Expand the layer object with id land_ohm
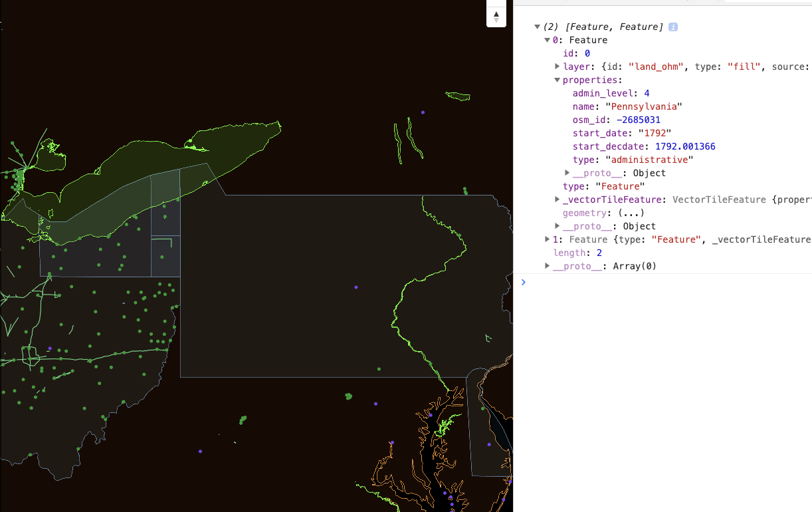 tap(557, 66)
